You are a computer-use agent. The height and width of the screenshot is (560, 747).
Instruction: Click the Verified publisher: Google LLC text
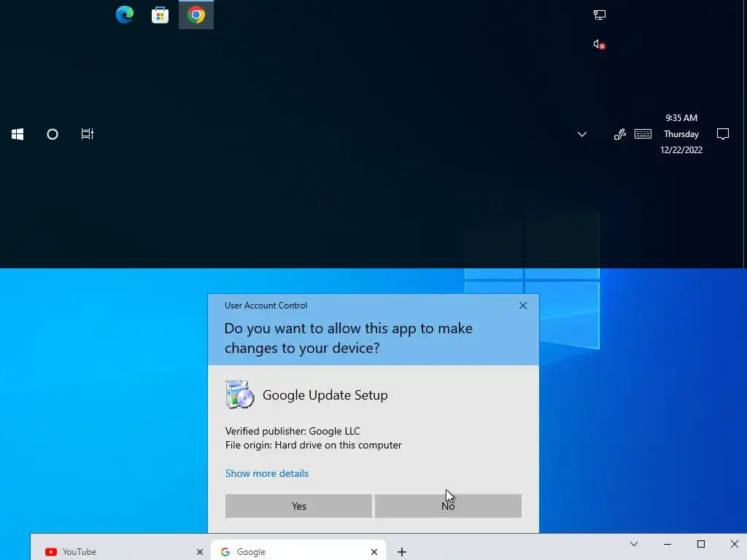point(293,431)
